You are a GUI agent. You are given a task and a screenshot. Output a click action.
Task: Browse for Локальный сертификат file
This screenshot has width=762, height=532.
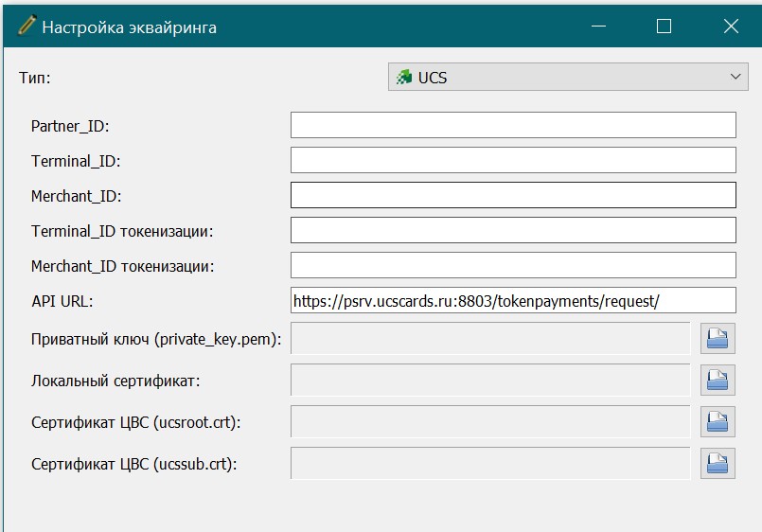pyautogui.click(x=718, y=380)
